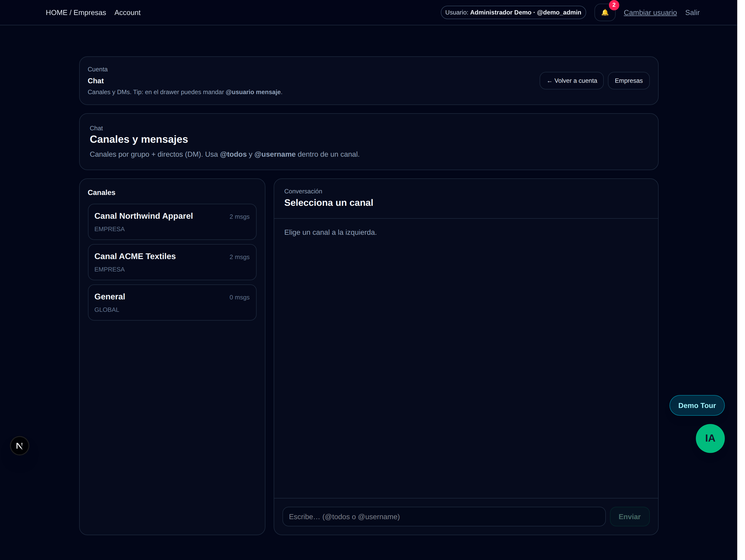
Task: Click the Empresas button in the Cuenta card
Action: pyautogui.click(x=629, y=80)
